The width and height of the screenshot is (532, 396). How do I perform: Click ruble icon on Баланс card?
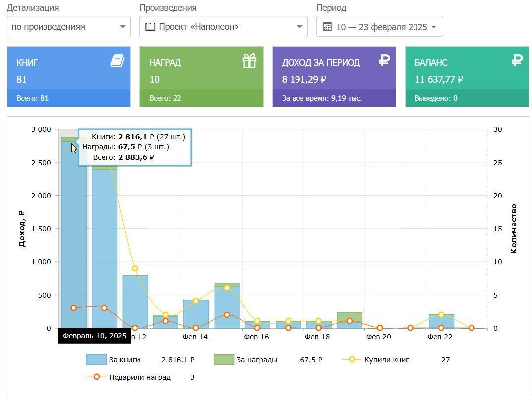click(x=517, y=60)
